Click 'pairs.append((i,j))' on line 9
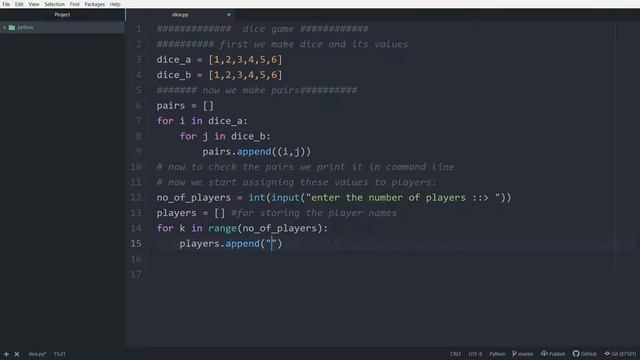Viewport: 640px width, 360px height. pyautogui.click(x=256, y=152)
